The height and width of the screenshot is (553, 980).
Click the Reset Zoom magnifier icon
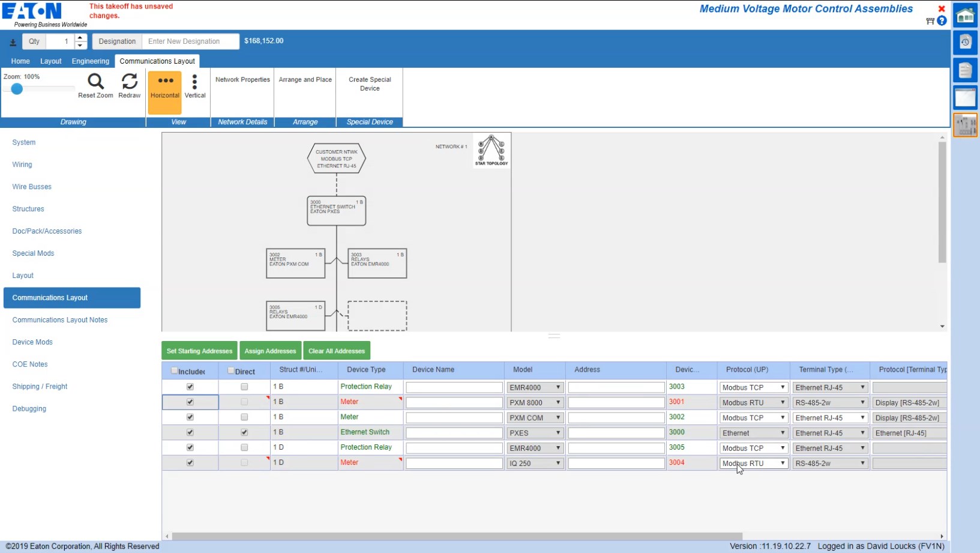point(95,81)
